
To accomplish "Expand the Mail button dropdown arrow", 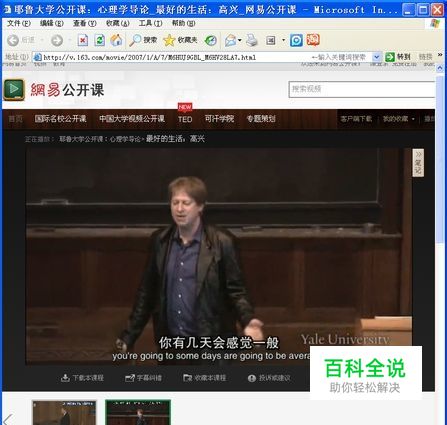I will 240,40.
